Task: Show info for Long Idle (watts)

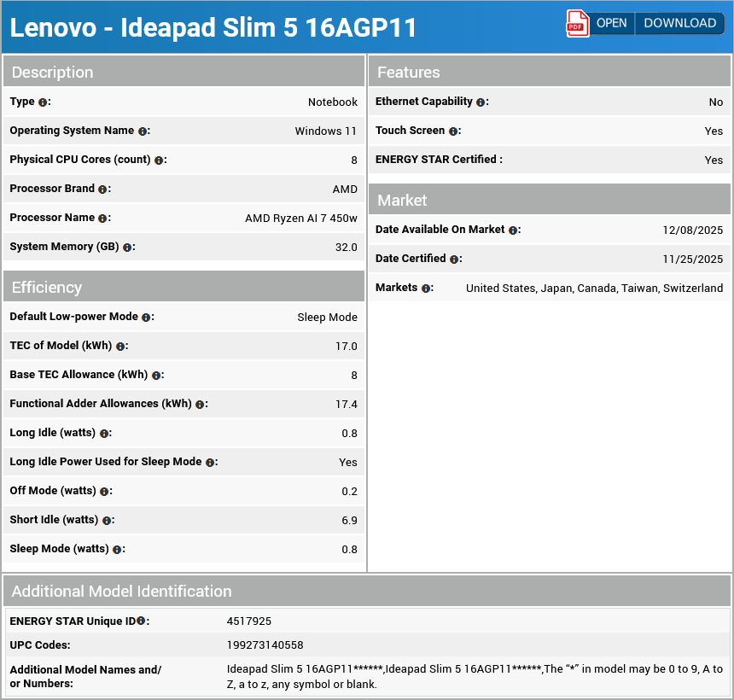Action: pos(103,434)
